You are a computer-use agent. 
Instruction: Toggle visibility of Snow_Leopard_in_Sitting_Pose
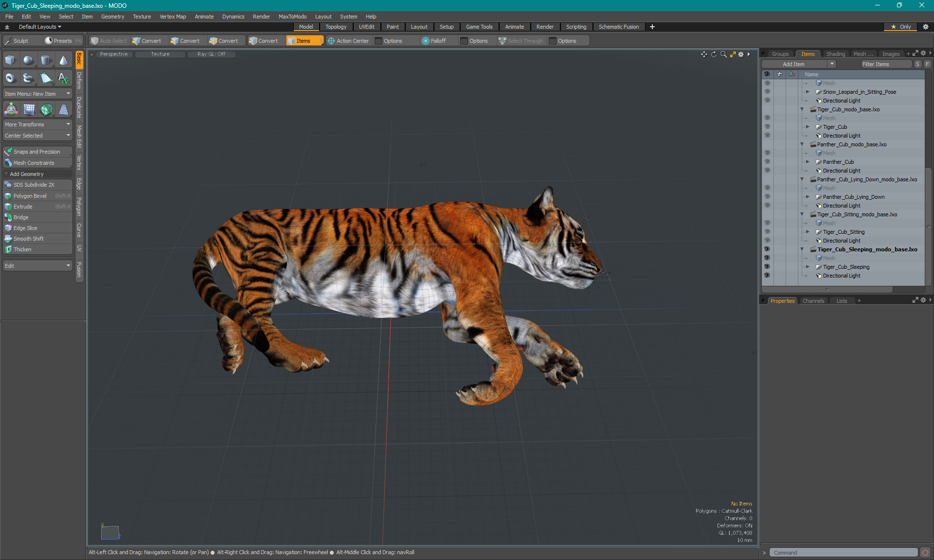(x=767, y=92)
